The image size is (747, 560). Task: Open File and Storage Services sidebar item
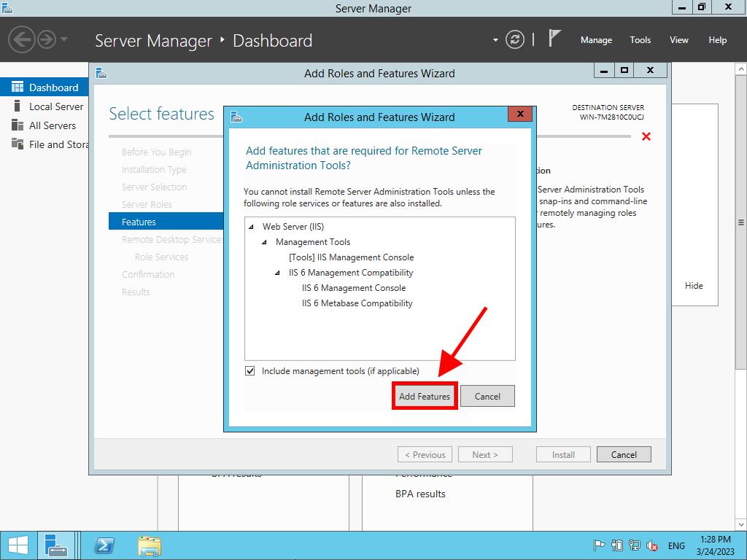44,144
